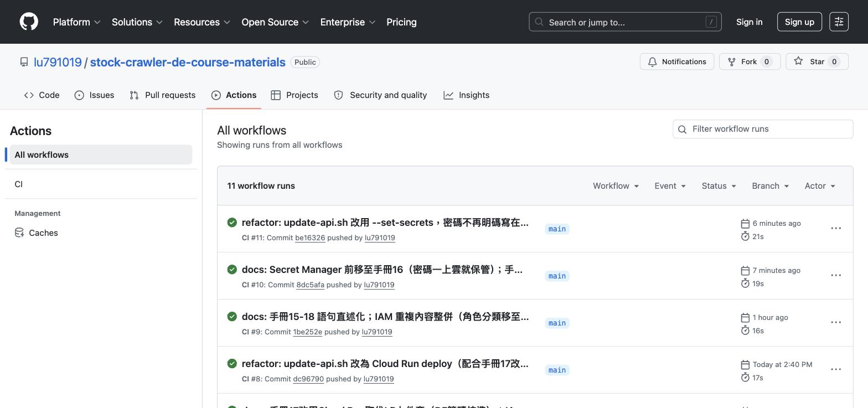Open the three-dot menu for CI #11 run
868x408 pixels.
click(x=836, y=228)
